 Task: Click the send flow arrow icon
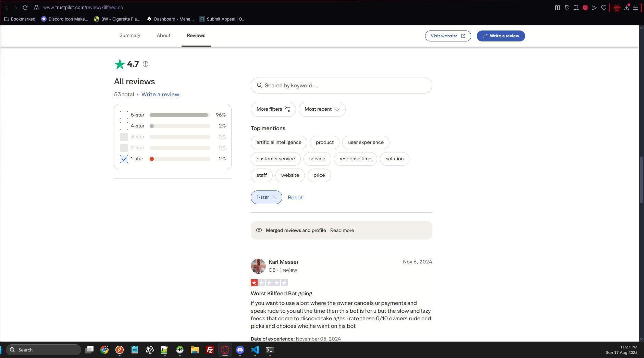594,8
